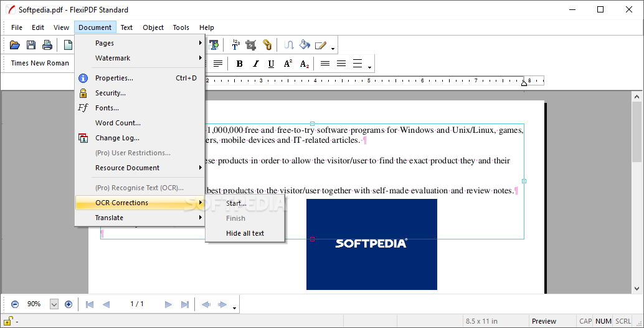The image size is (644, 328).
Task: Set wide line spacing icon
Action: click(358, 64)
